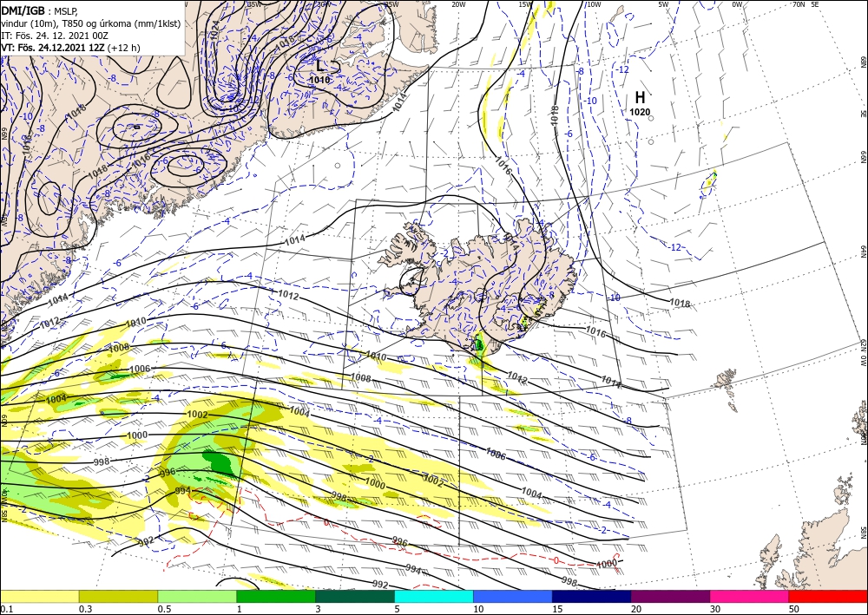Screen dimensions: 868x615
Task: Click the light green 0.5–1 legend swatch
Action: point(197,596)
